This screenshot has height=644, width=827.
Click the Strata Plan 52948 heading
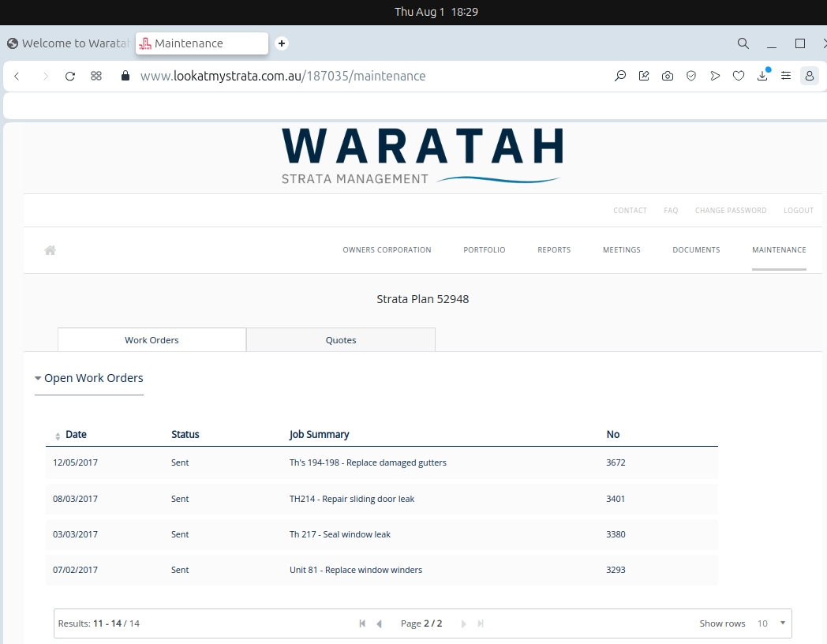[x=422, y=299]
